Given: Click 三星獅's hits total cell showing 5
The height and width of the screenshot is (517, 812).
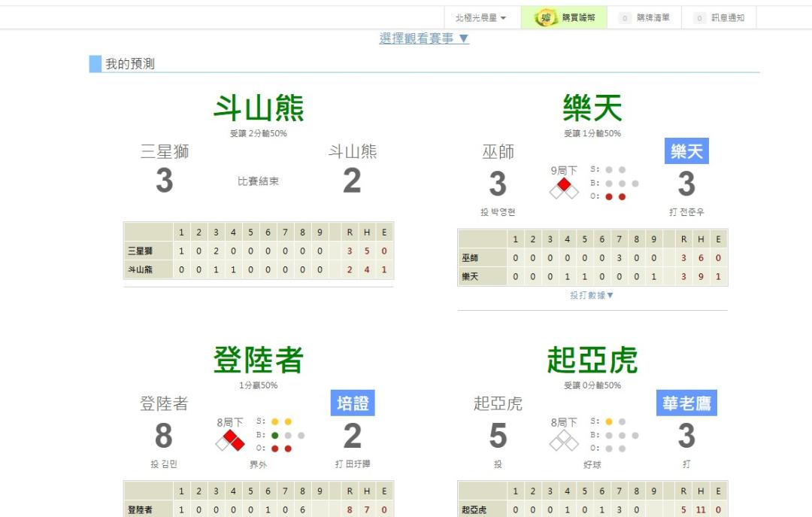Looking at the screenshot, I should pos(367,251).
